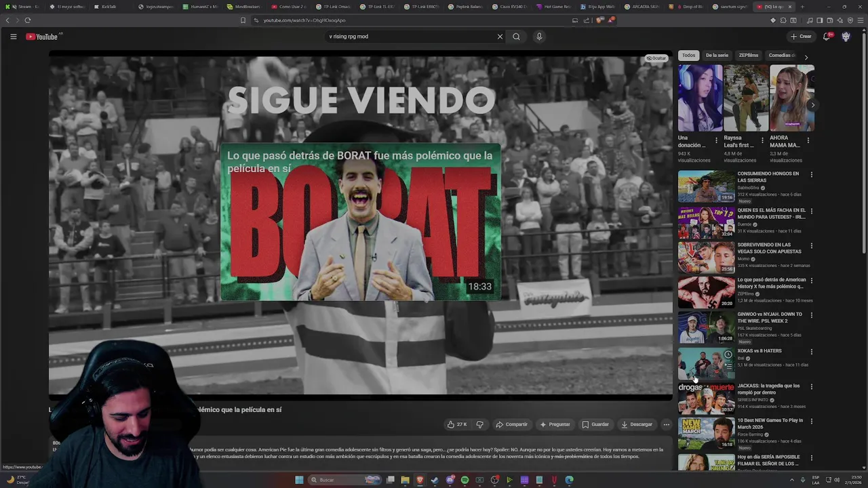868x488 pixels.
Task: Open Steam from taskbar
Action: (x=435, y=480)
